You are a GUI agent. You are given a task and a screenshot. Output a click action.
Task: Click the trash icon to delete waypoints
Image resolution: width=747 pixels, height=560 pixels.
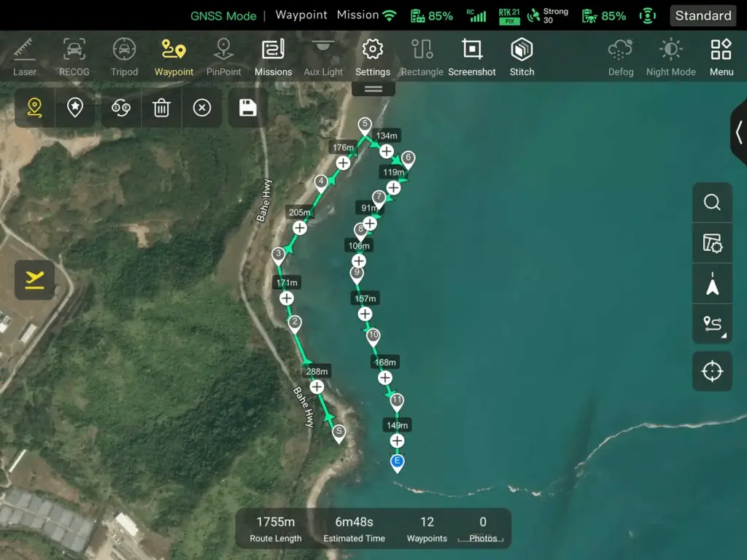point(161,108)
